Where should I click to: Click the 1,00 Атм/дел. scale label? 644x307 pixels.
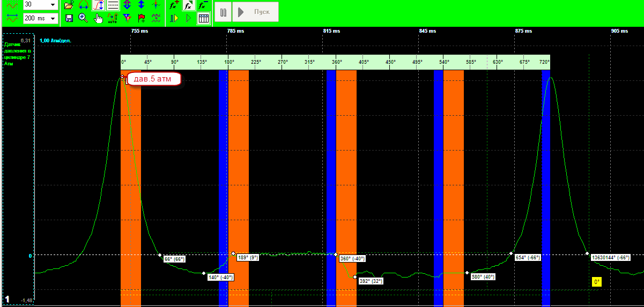[x=55, y=40]
